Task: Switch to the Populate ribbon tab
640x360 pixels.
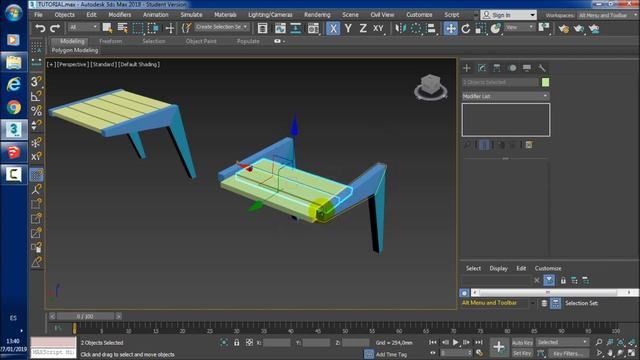Action: [x=248, y=41]
